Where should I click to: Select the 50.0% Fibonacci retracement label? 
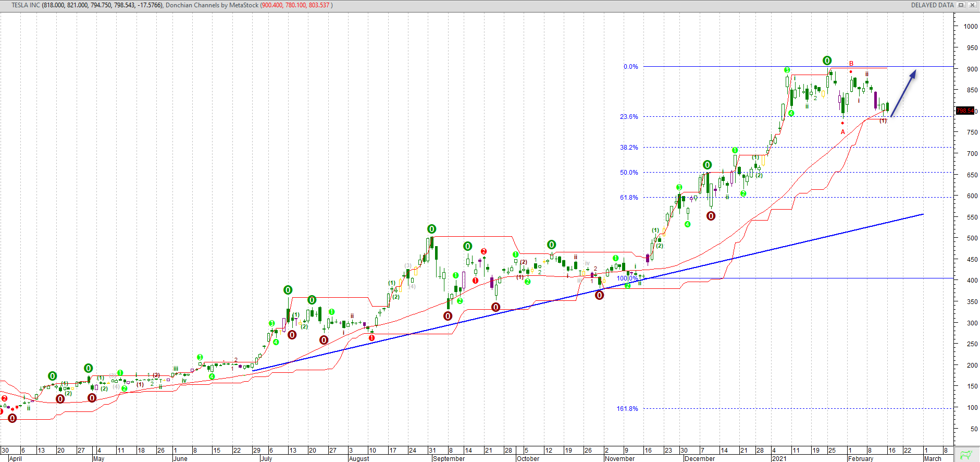(629, 173)
